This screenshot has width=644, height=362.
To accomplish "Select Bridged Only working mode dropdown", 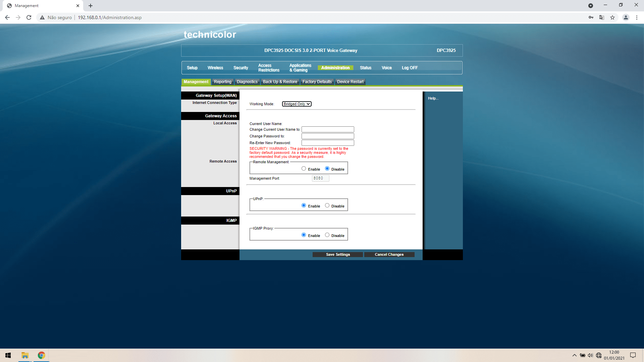I will [x=297, y=104].
